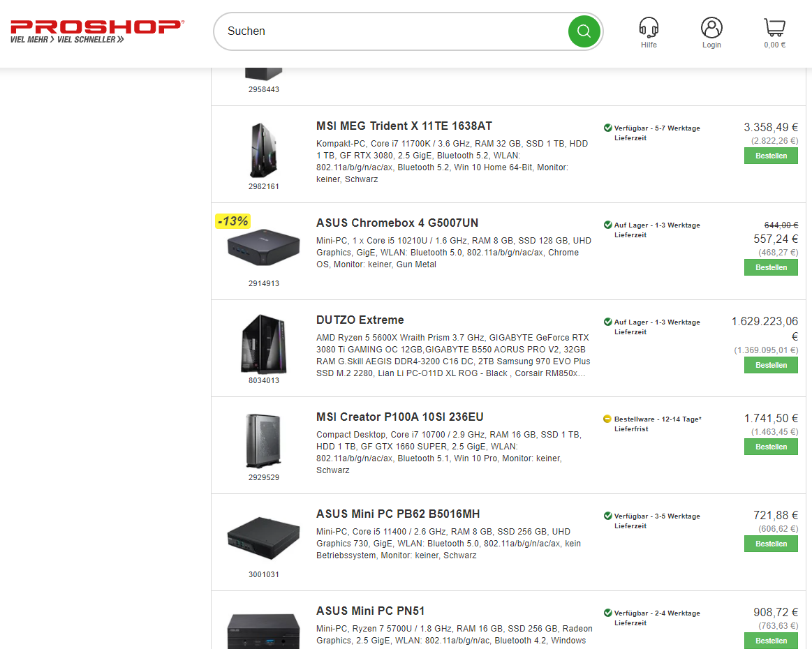Open Hilfe headset icon
Image resolution: width=812 pixels, height=649 pixels.
[x=649, y=27]
